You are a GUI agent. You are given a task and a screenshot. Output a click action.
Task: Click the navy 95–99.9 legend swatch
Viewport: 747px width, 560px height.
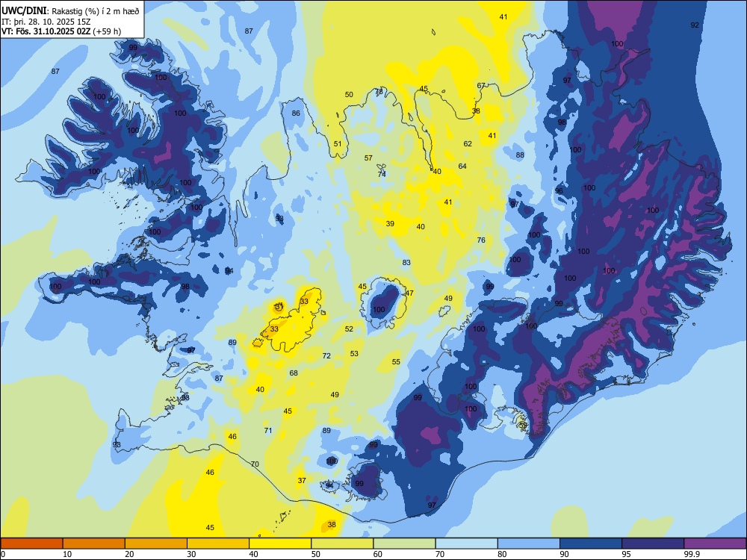[653, 544]
